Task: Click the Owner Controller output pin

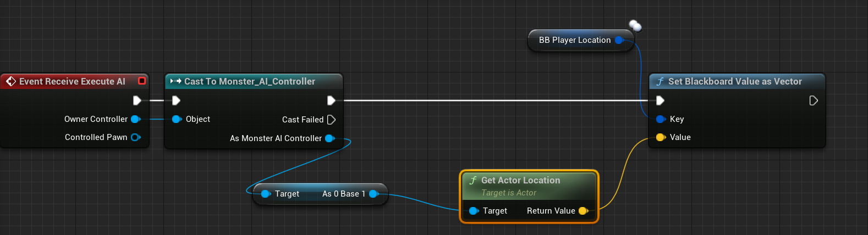Action: 135,119
